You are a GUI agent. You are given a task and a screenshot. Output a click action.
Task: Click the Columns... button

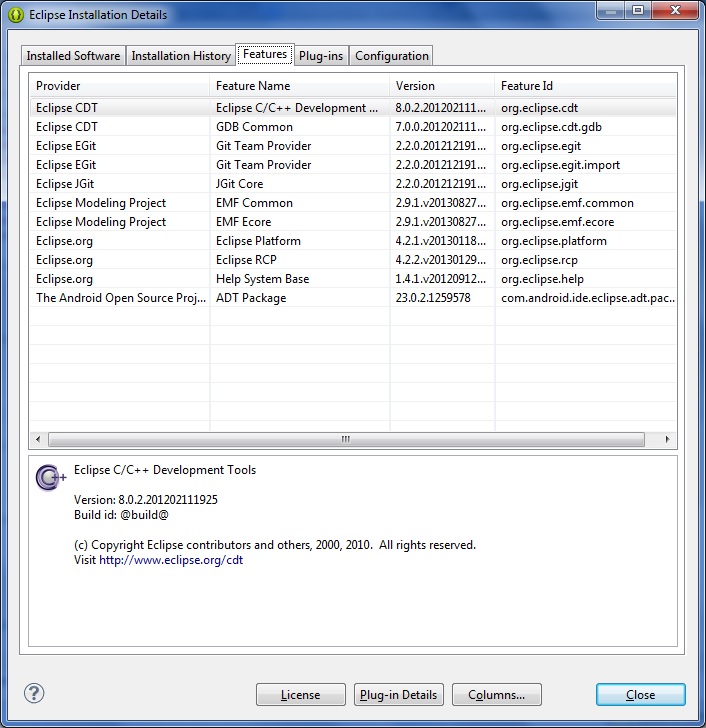pyautogui.click(x=497, y=695)
